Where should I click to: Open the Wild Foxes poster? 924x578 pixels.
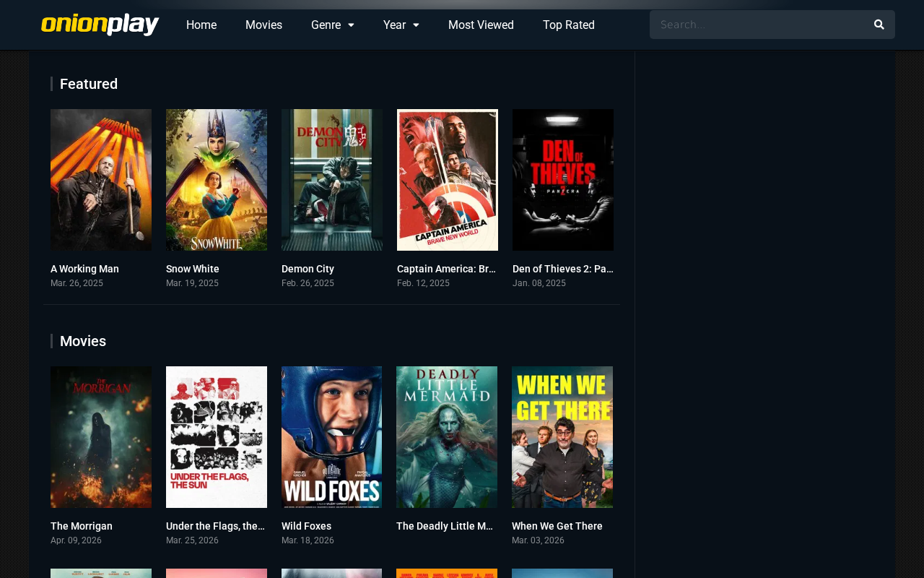point(332,437)
